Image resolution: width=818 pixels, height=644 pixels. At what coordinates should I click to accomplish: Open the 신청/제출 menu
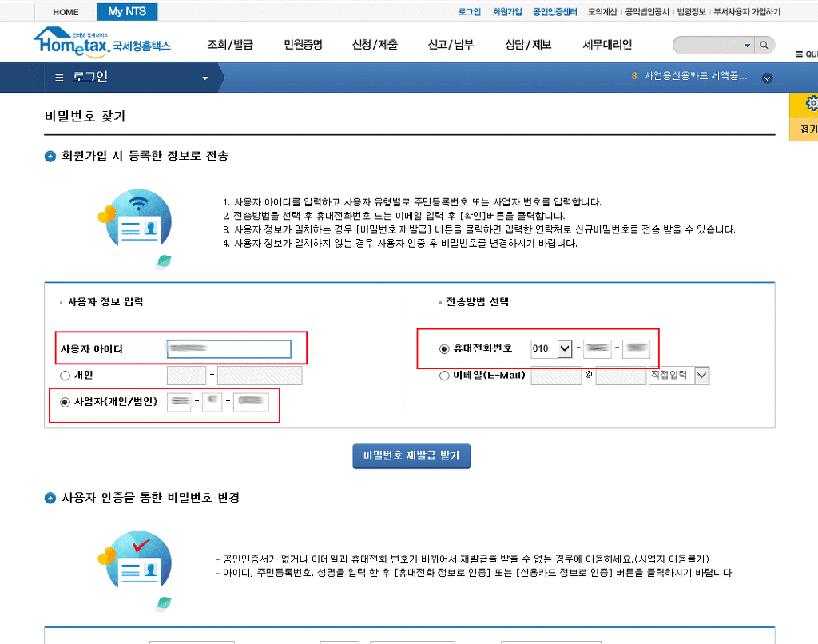375,45
